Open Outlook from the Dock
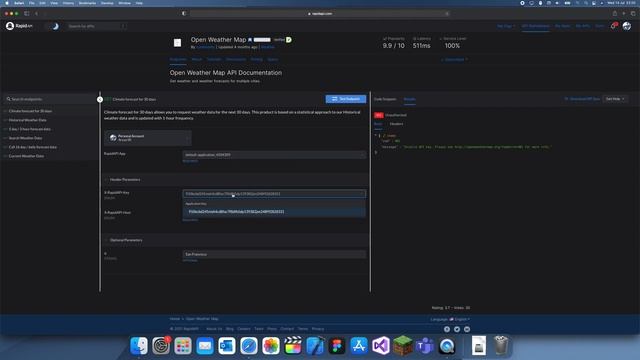Screen dimensions: 640x360 pos(227,346)
